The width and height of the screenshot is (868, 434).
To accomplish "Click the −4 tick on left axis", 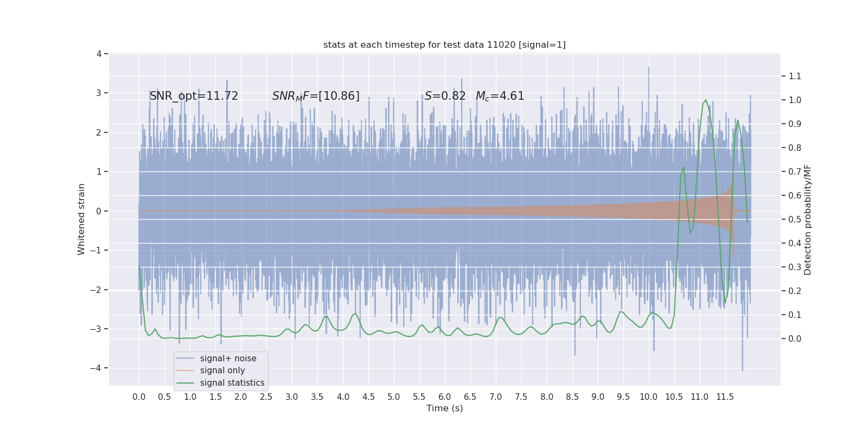I will tap(98, 368).
